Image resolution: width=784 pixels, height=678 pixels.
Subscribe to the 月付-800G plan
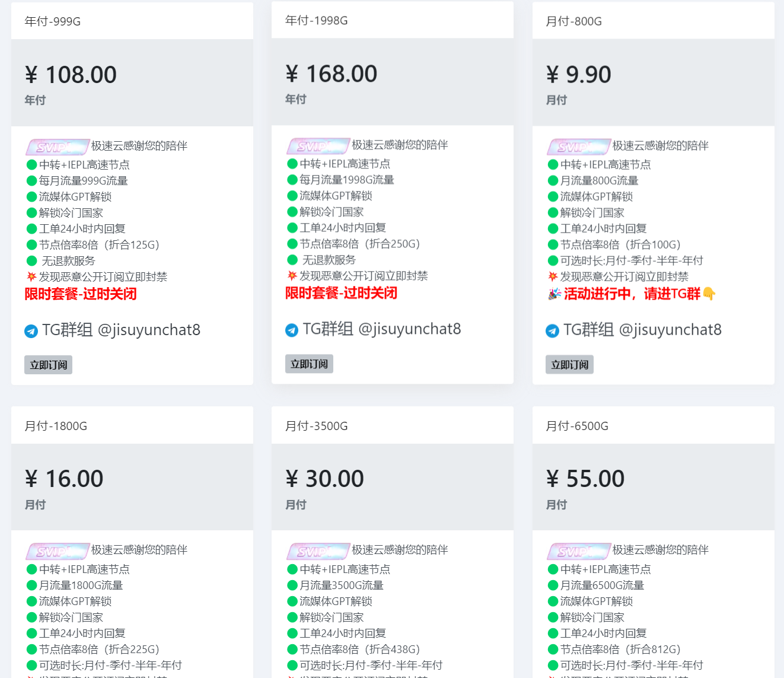(569, 365)
